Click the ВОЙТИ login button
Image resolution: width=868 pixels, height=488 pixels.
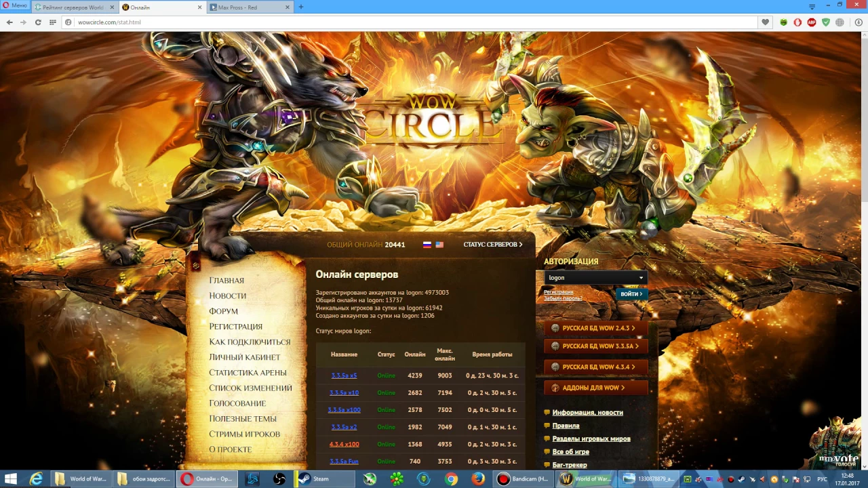click(x=631, y=294)
